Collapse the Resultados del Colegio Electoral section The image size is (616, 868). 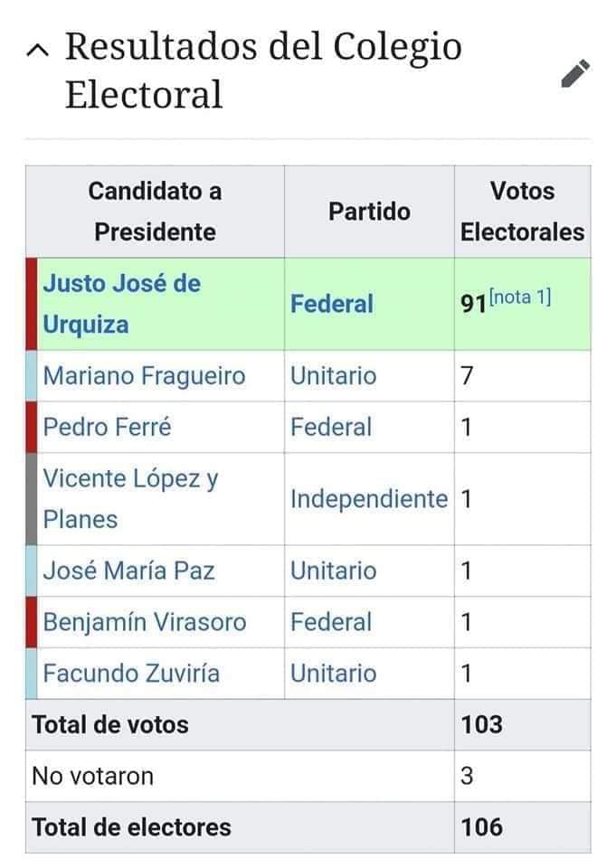[38, 51]
